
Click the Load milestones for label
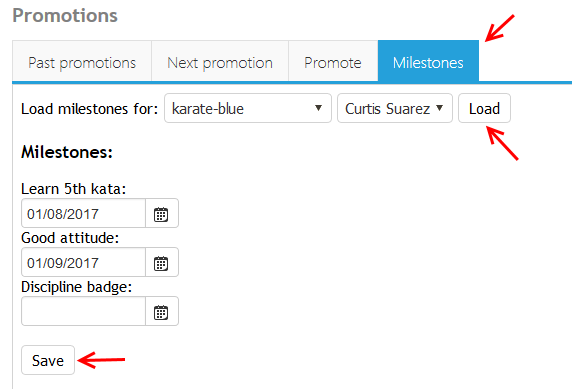tap(89, 109)
